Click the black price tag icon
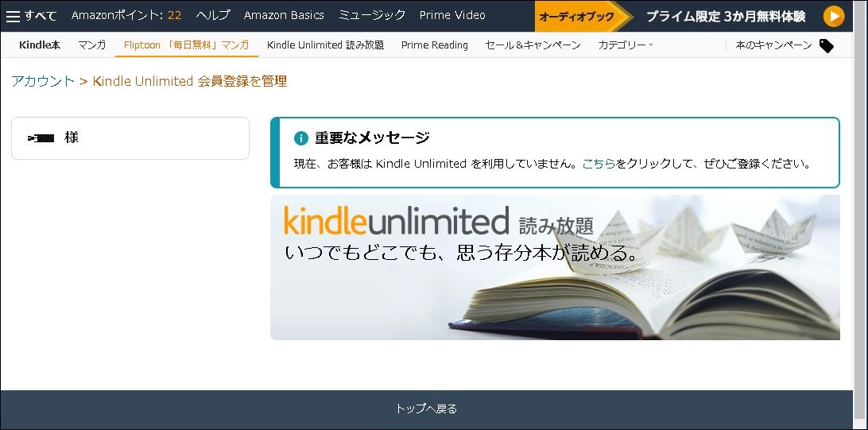Image resolution: width=868 pixels, height=430 pixels. (x=826, y=45)
